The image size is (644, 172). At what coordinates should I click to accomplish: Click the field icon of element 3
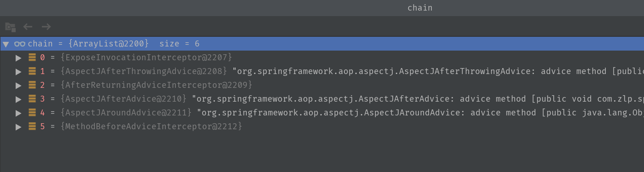tap(32, 99)
